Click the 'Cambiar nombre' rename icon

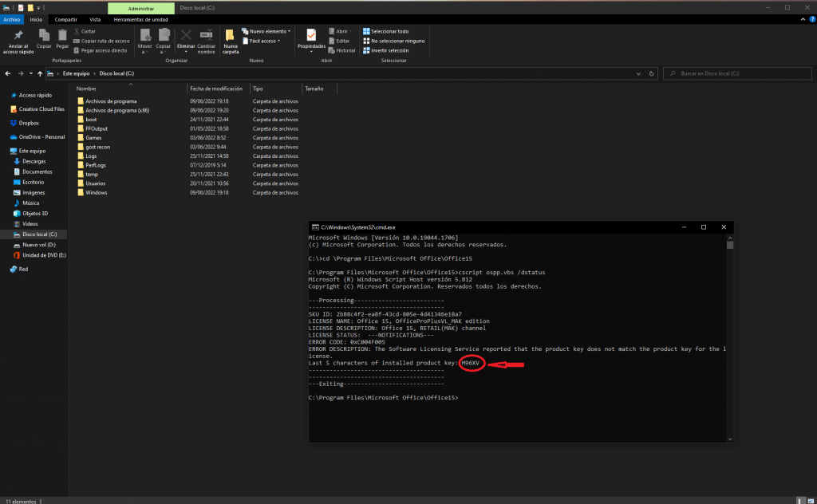click(x=207, y=37)
